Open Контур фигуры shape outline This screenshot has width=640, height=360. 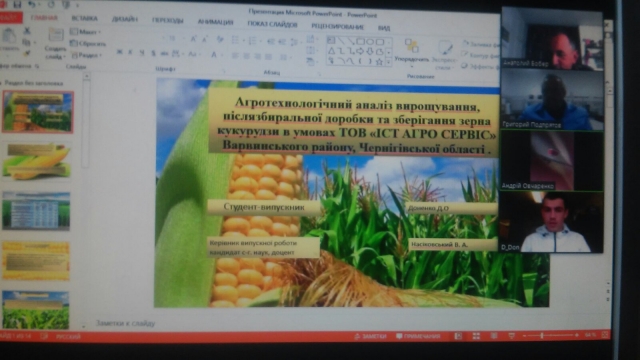[x=481, y=55]
